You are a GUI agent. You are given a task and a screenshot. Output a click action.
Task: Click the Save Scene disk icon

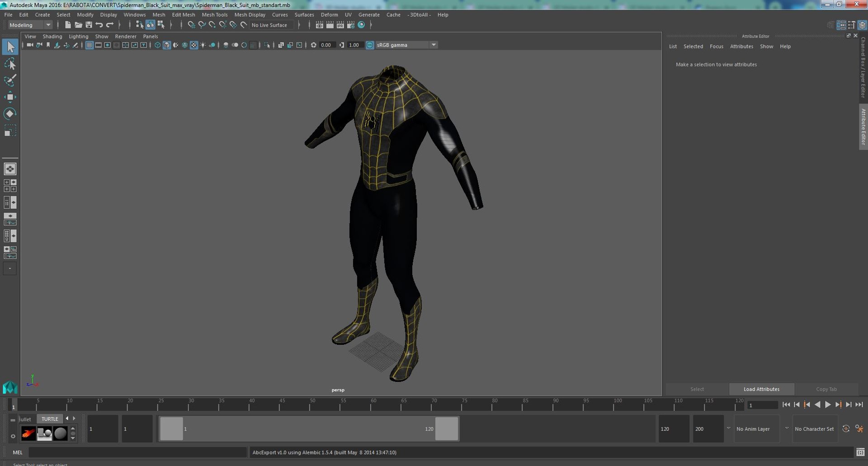tap(89, 25)
